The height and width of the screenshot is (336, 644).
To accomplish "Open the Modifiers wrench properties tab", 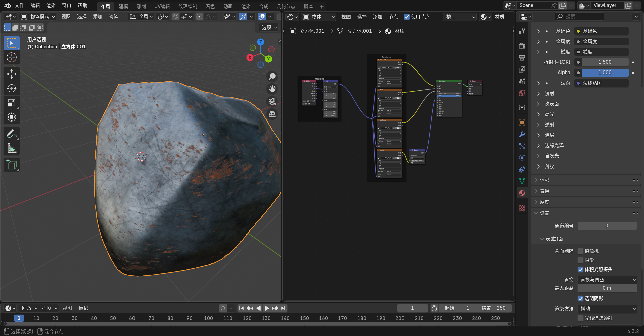I will [522, 134].
